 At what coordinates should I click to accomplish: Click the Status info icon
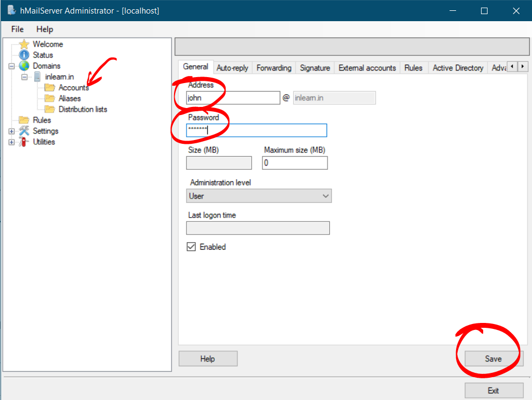24,55
